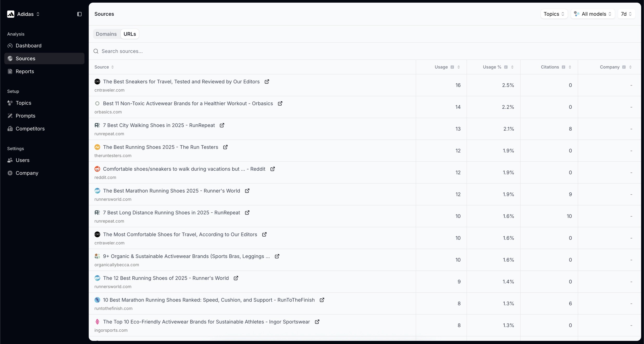Open external link for Orbasics Non-Toxic Activewear
Image resolution: width=644 pixels, height=344 pixels.
(x=280, y=103)
